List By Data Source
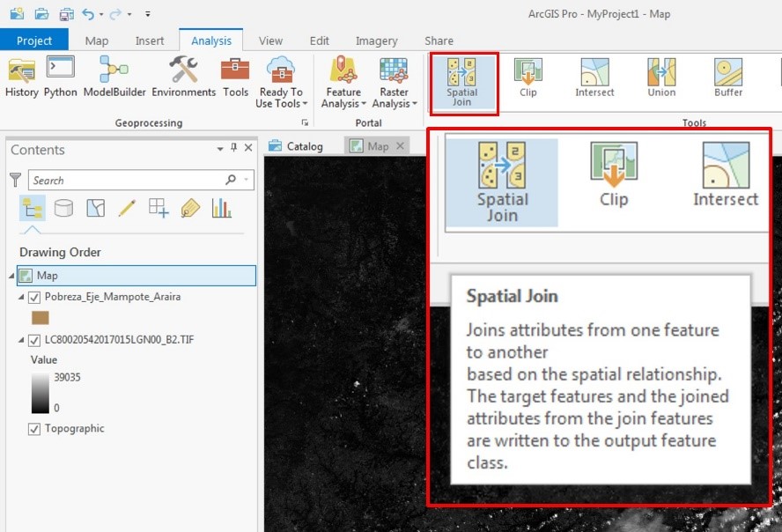The image size is (782, 532). (x=63, y=209)
